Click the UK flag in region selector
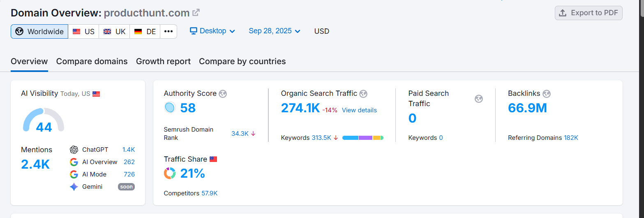 click(107, 31)
